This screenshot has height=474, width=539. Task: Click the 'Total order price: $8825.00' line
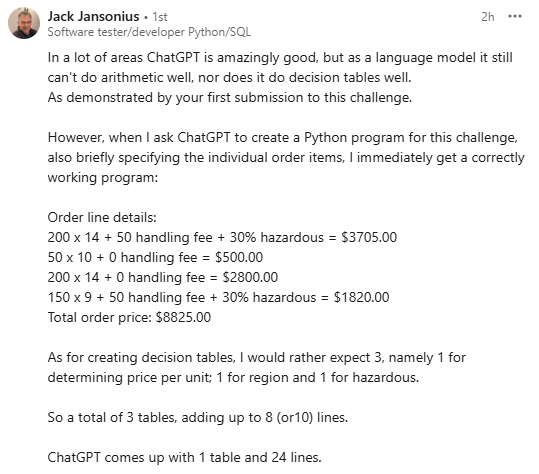(129, 317)
